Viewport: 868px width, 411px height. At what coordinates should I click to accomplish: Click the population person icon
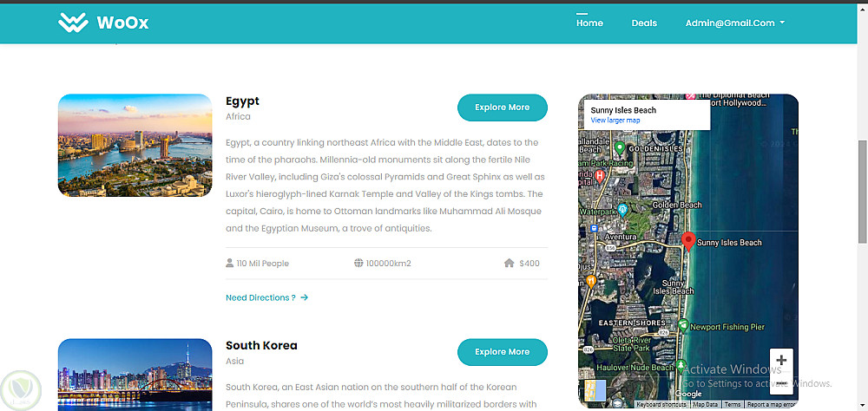(230, 264)
